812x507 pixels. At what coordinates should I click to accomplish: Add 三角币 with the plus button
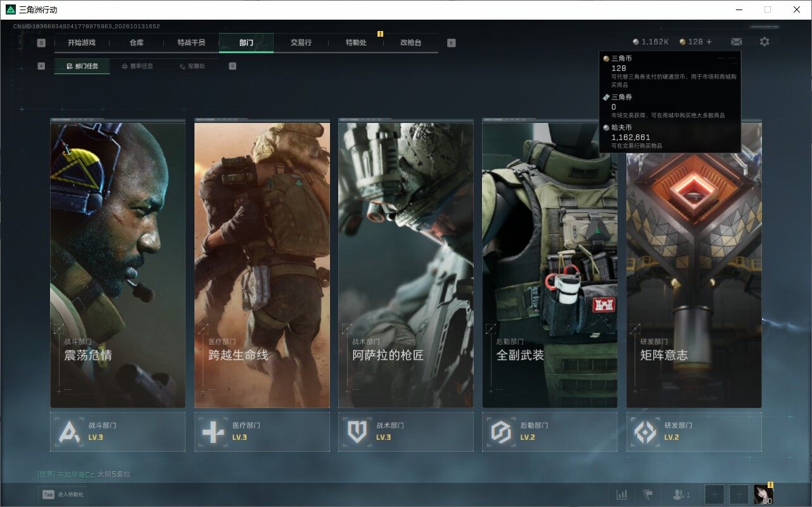(709, 42)
